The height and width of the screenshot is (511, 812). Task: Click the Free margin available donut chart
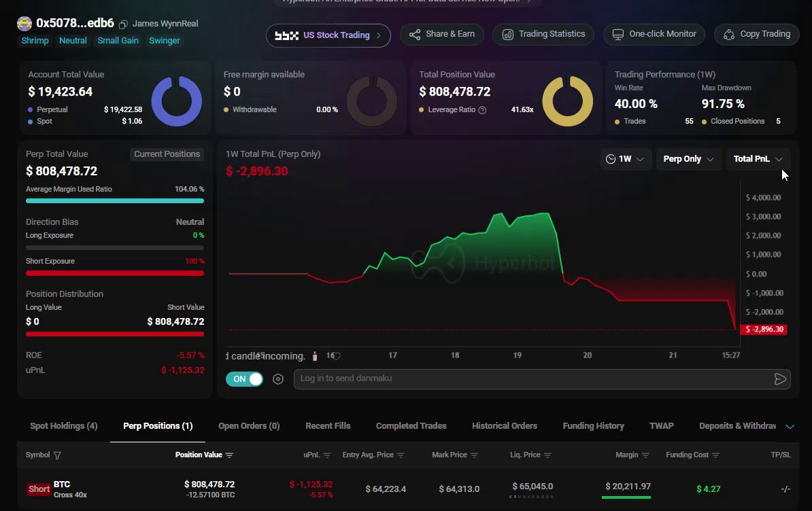point(372,101)
